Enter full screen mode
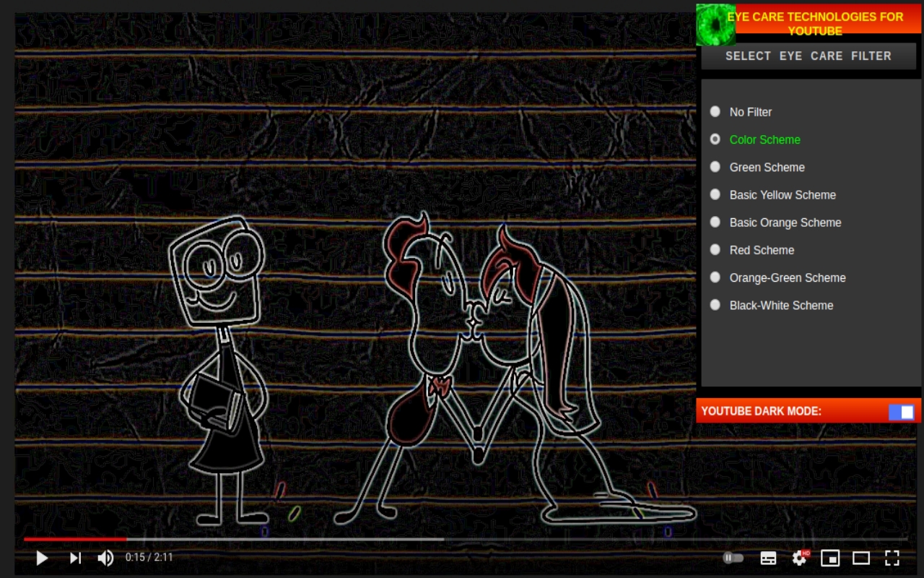Screen dimensions: 924x578 (x=892, y=558)
